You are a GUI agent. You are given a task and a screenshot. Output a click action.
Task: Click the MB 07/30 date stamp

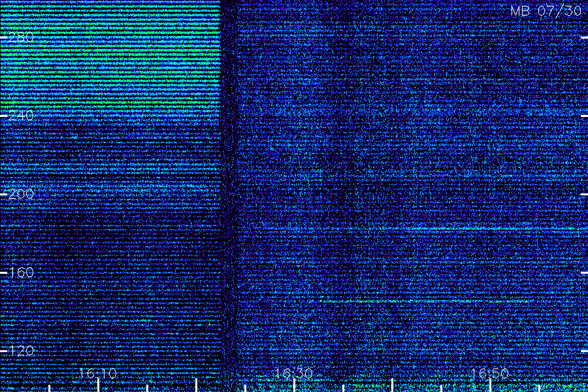(x=546, y=10)
